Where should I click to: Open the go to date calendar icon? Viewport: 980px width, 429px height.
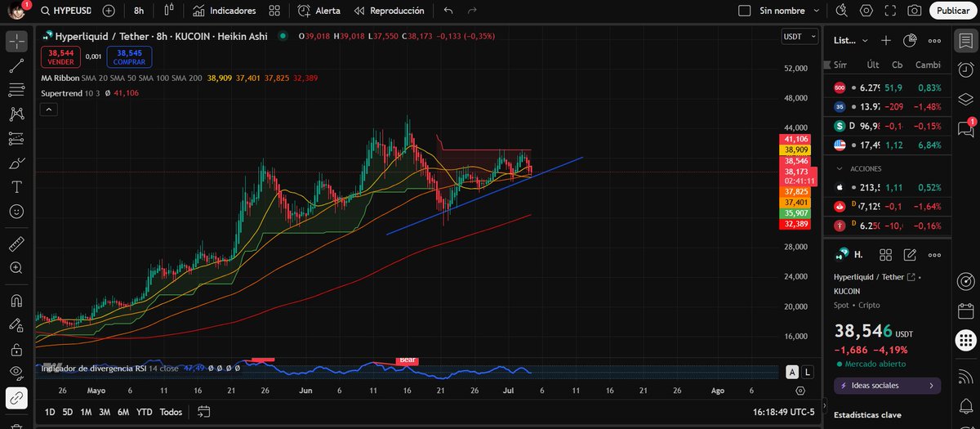204,412
